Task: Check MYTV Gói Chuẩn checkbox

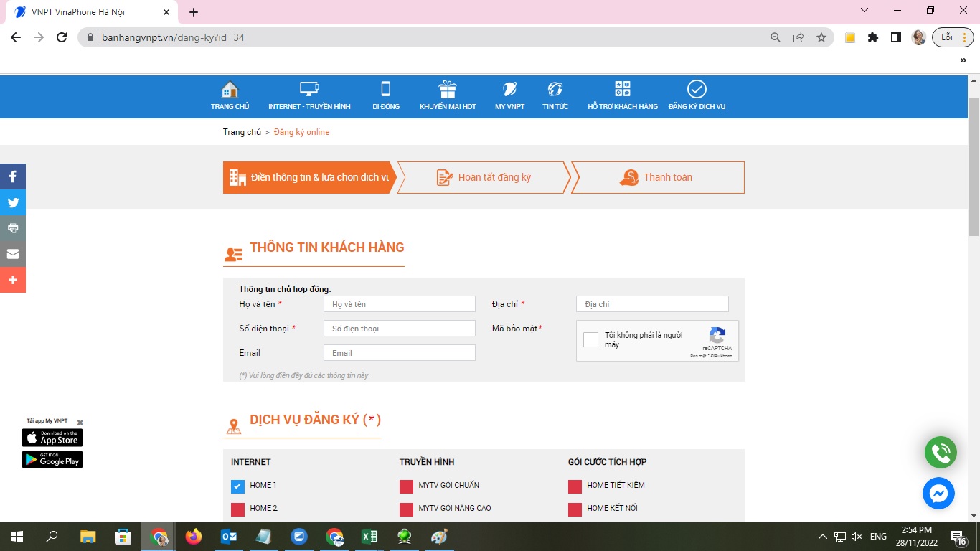Action: pos(406,486)
